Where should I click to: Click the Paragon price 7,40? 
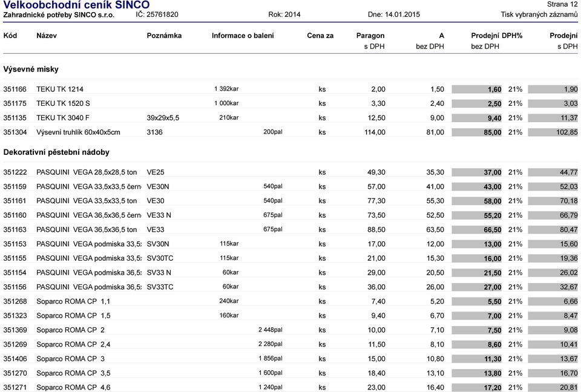coord(378,302)
